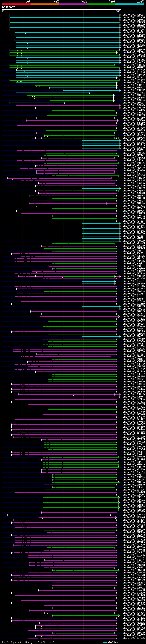Select the UniRef100_Q8S3T9 entry

[134, 246]
